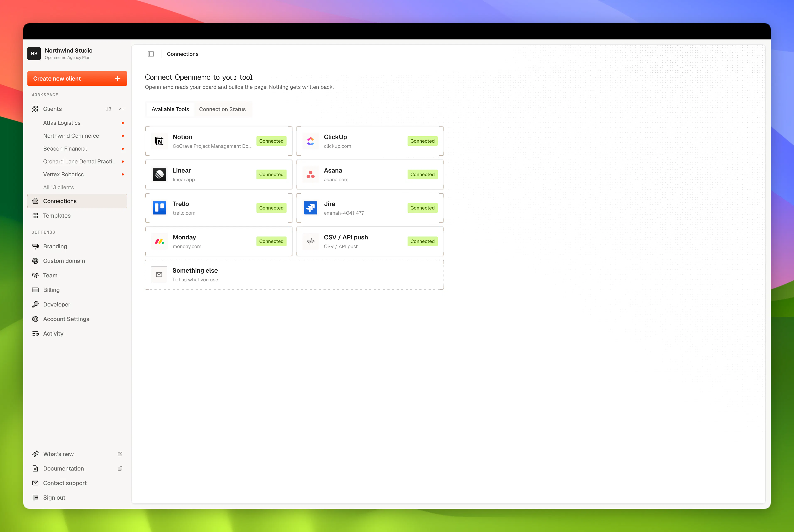Click the Contact support label
This screenshot has height=532, width=794.
[x=65, y=483]
